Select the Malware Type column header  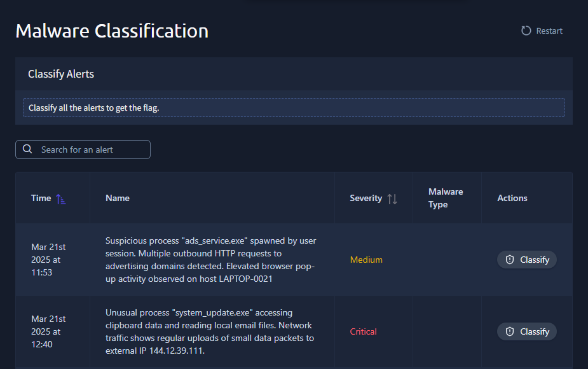pyautogui.click(x=446, y=198)
